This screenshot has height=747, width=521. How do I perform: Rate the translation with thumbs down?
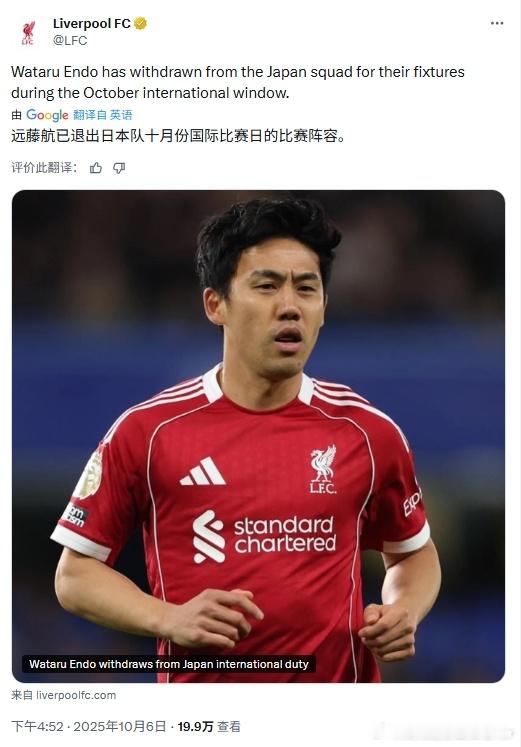119,168
